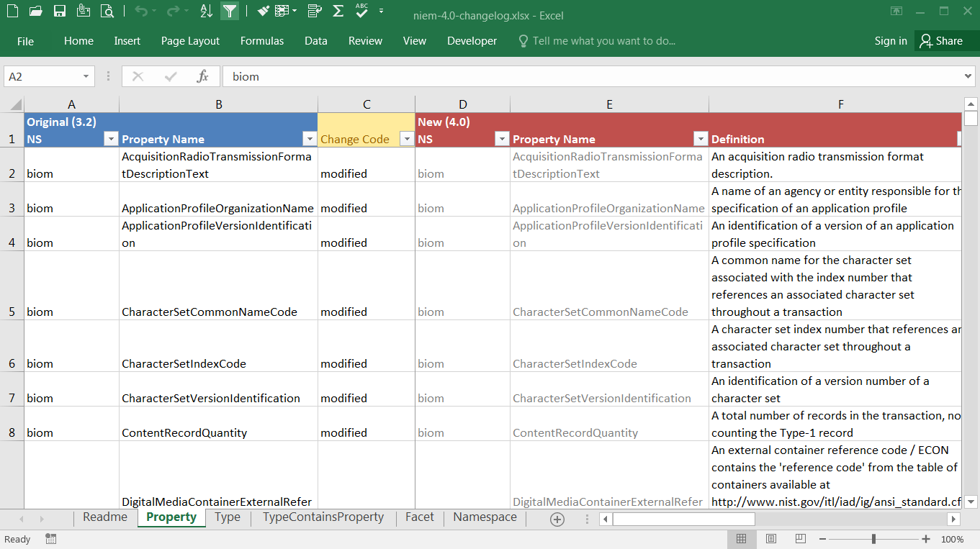This screenshot has width=980, height=549.
Task: Click the zoom slider handle
Action: point(873,539)
